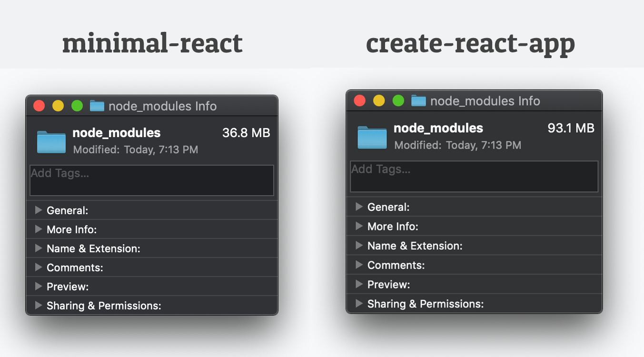Click Modified date text in create-react-app window
Image resolution: width=644 pixels, height=357 pixels.
coord(458,145)
